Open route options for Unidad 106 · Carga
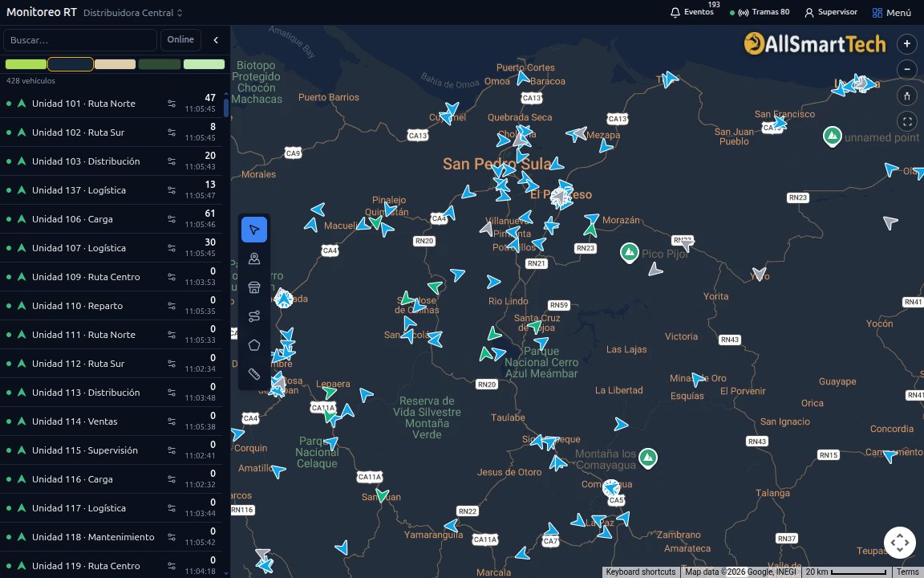This screenshot has width=924, height=578. [x=172, y=219]
